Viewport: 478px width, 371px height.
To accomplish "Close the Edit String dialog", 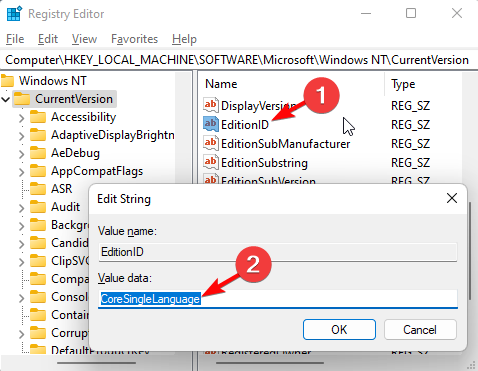I will 452,198.
